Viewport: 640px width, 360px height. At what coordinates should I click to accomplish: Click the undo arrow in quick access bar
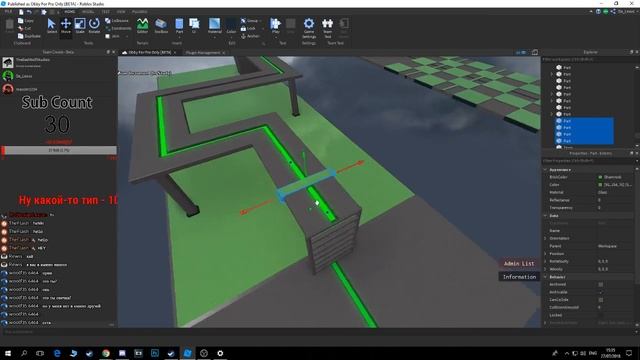point(29,12)
